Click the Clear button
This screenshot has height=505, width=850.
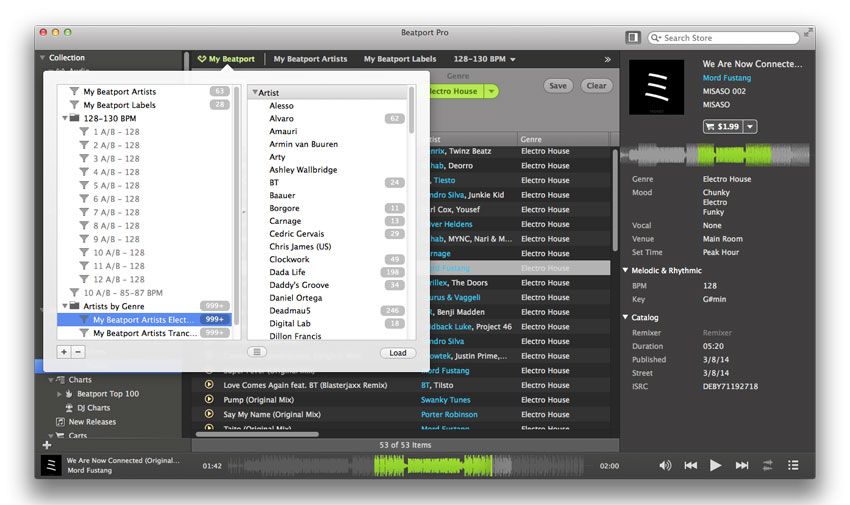pyautogui.click(x=596, y=86)
